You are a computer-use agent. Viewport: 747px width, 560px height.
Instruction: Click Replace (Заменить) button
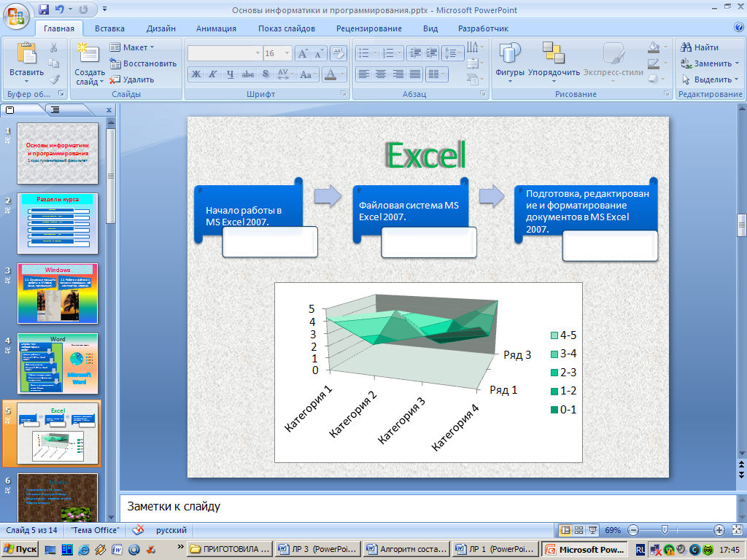710,63
